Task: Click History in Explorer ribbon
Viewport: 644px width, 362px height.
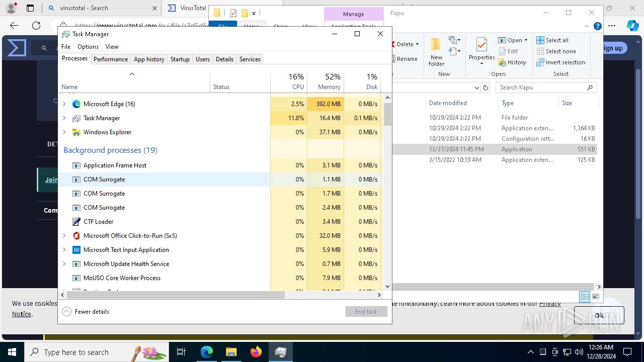Action: pyautogui.click(x=512, y=62)
